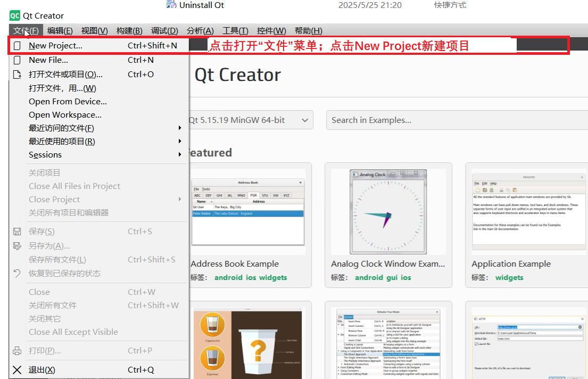
Task: Open the Editable Tree Model example thumbnail
Action: [388, 343]
